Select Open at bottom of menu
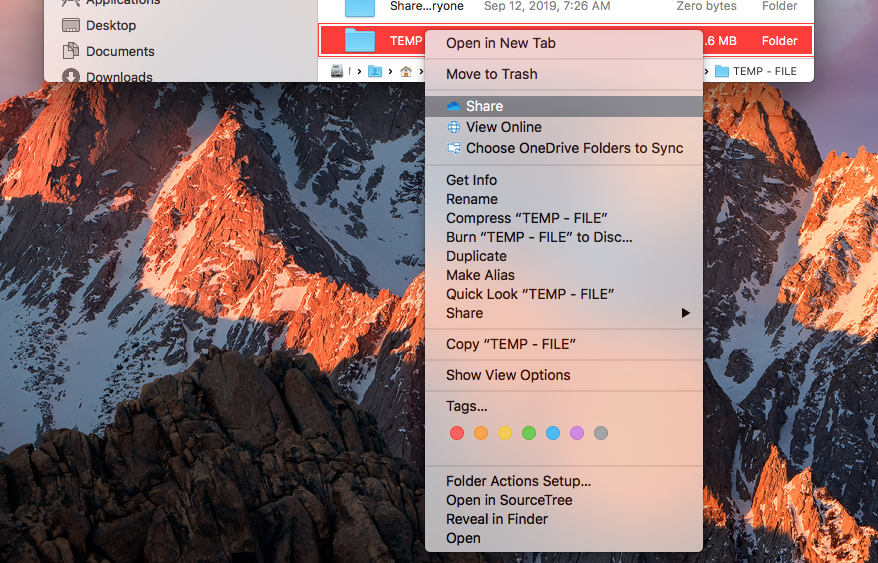The width and height of the screenshot is (878, 563). (564, 538)
